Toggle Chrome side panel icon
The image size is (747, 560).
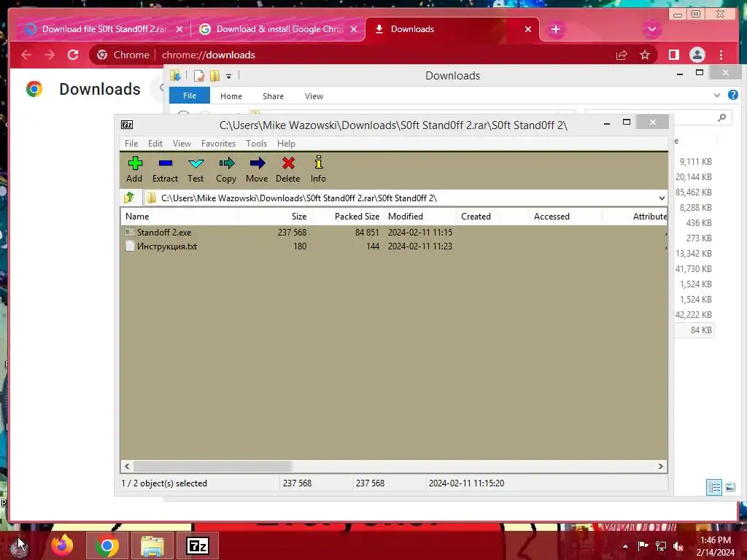673,55
